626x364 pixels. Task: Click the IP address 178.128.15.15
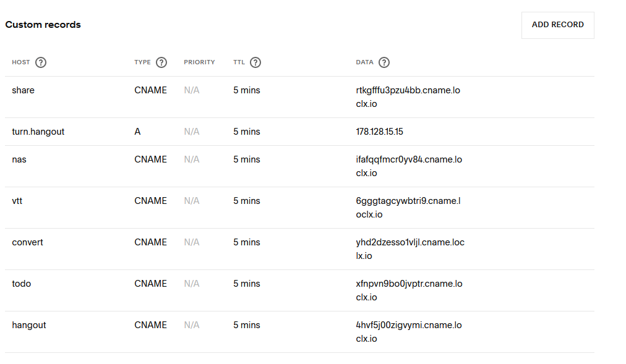click(x=380, y=132)
